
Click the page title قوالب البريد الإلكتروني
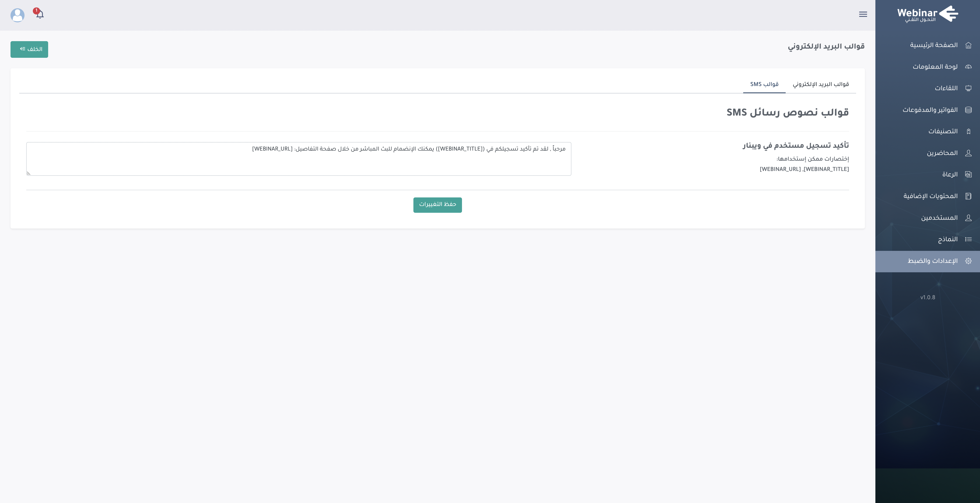826,46
